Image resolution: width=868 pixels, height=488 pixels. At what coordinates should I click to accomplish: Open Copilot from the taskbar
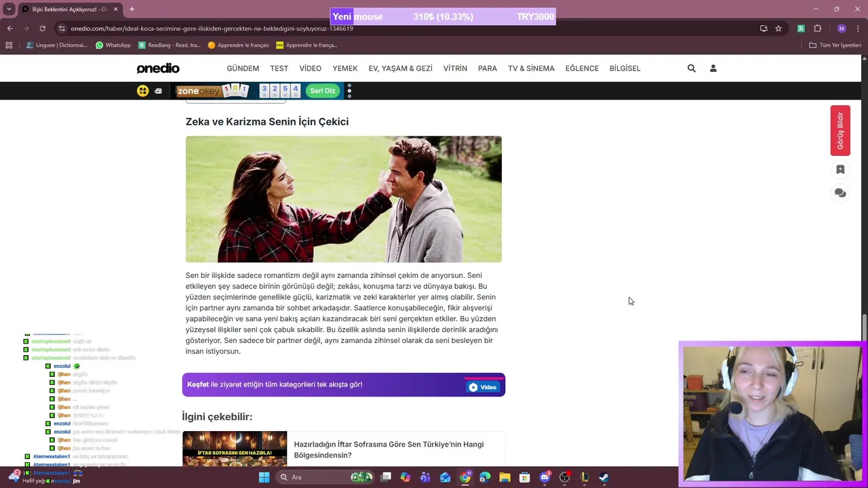(x=406, y=477)
